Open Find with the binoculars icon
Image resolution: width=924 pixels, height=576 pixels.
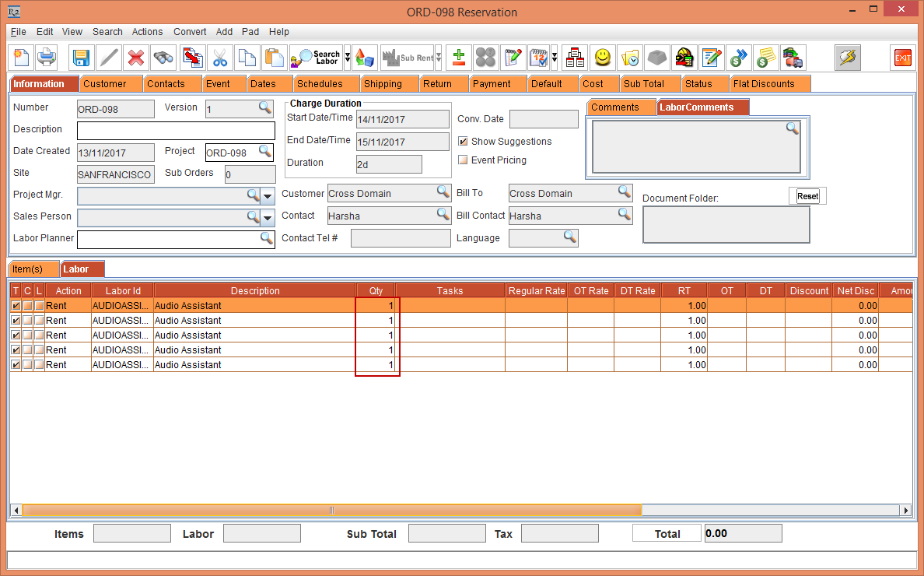163,58
